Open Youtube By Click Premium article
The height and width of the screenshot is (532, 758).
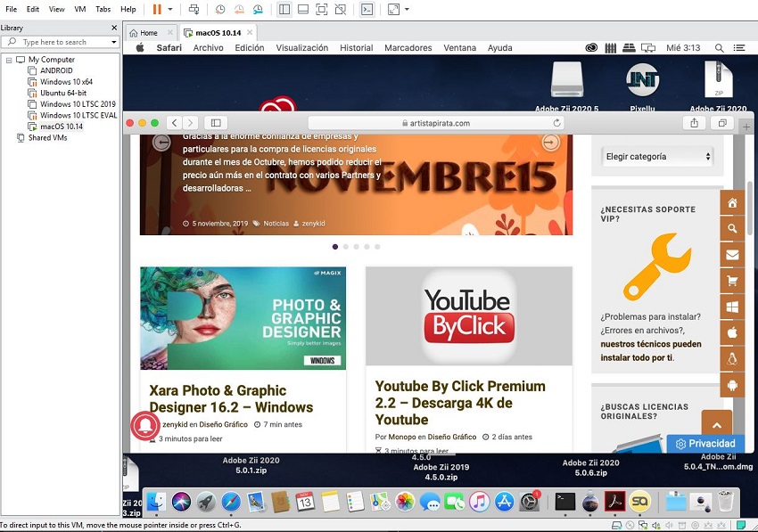pyautogui.click(x=460, y=403)
